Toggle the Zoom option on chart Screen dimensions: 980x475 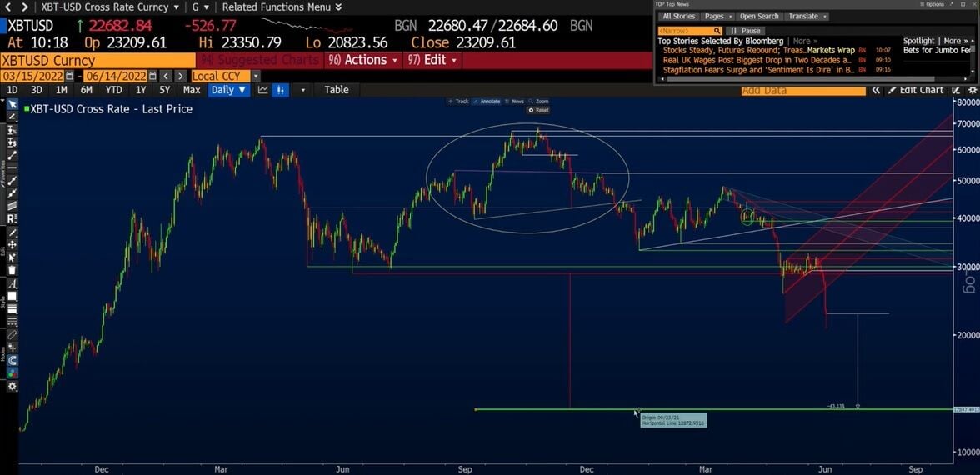pos(539,102)
